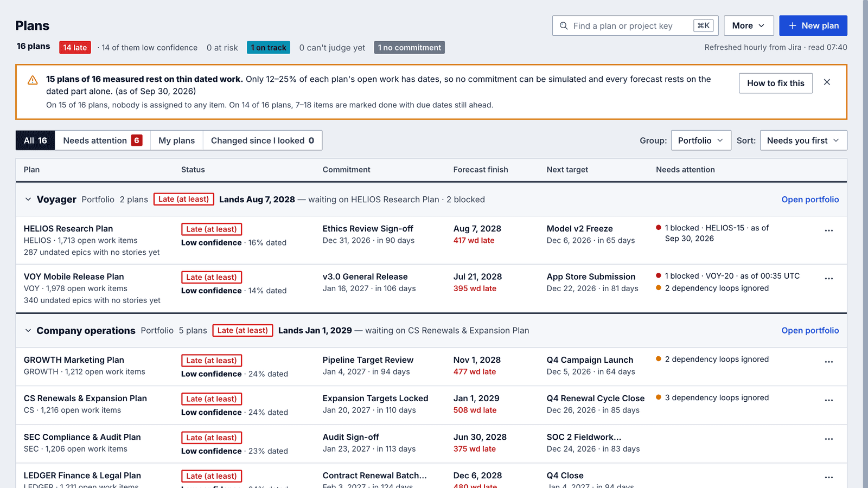Open CS Renewals & Expansion Plan

coord(85,399)
